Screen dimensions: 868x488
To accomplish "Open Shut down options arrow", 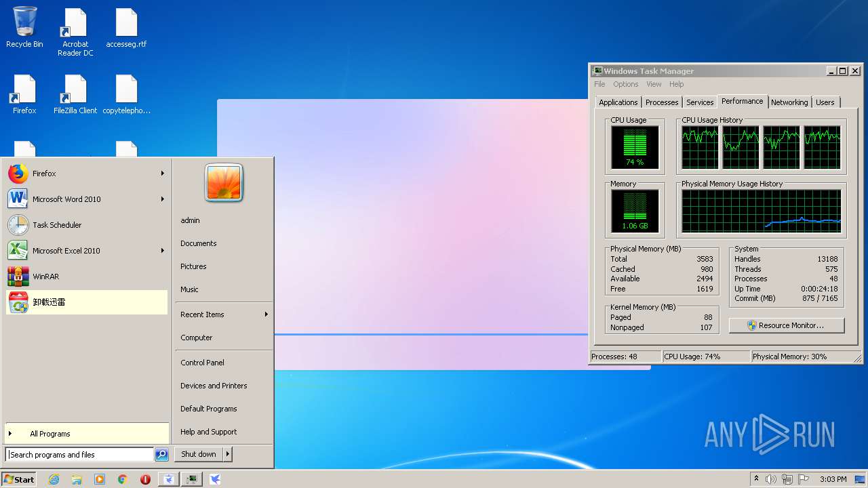I will click(228, 454).
